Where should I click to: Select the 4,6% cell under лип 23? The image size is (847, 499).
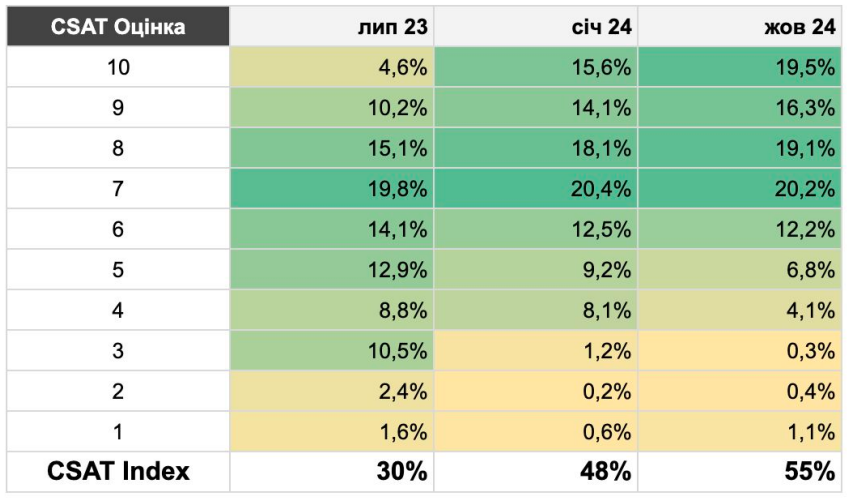click(x=331, y=68)
